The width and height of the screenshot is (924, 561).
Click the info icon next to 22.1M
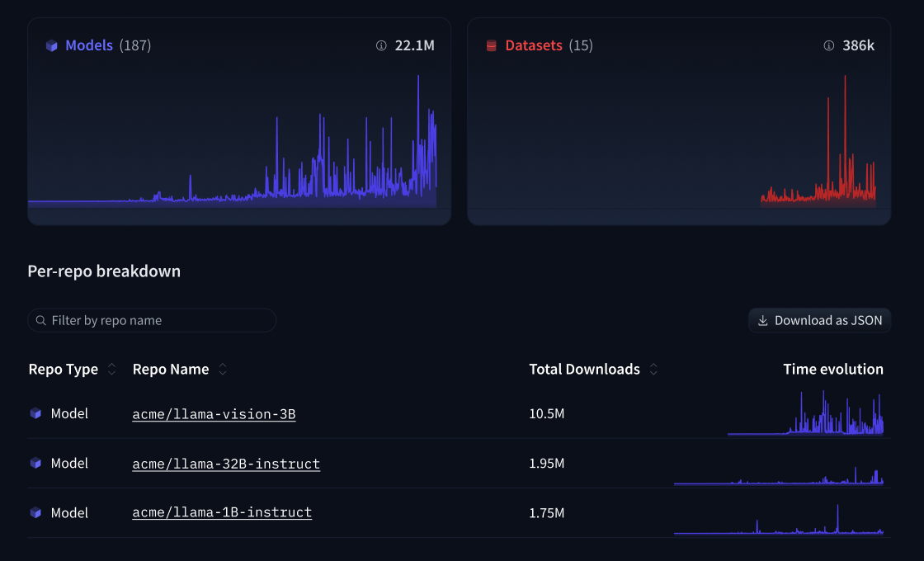pyautogui.click(x=380, y=46)
